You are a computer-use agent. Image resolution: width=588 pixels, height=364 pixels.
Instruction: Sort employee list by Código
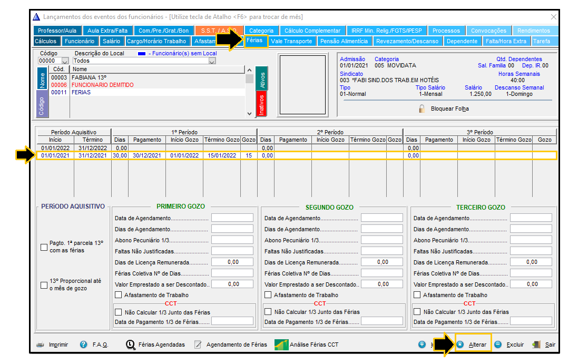tap(42, 104)
